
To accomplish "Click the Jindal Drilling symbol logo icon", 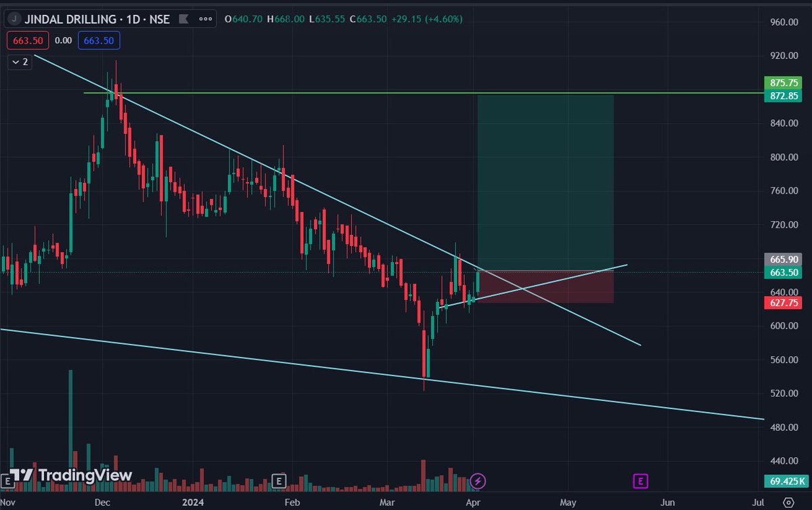I will coord(15,19).
